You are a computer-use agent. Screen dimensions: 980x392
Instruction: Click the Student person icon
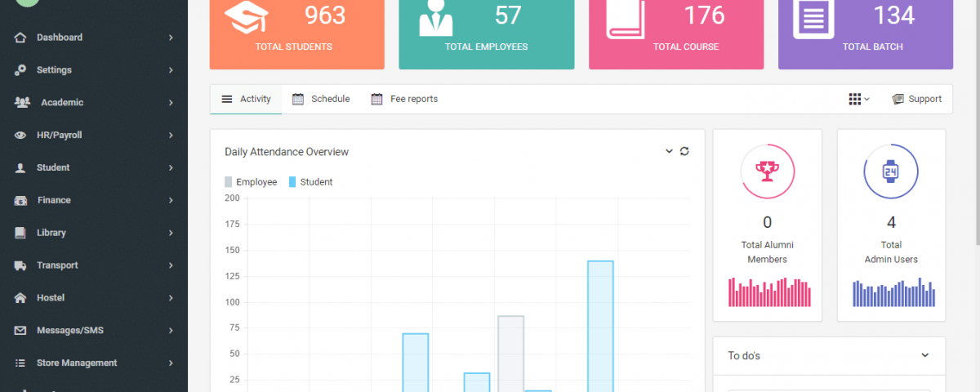(x=20, y=168)
